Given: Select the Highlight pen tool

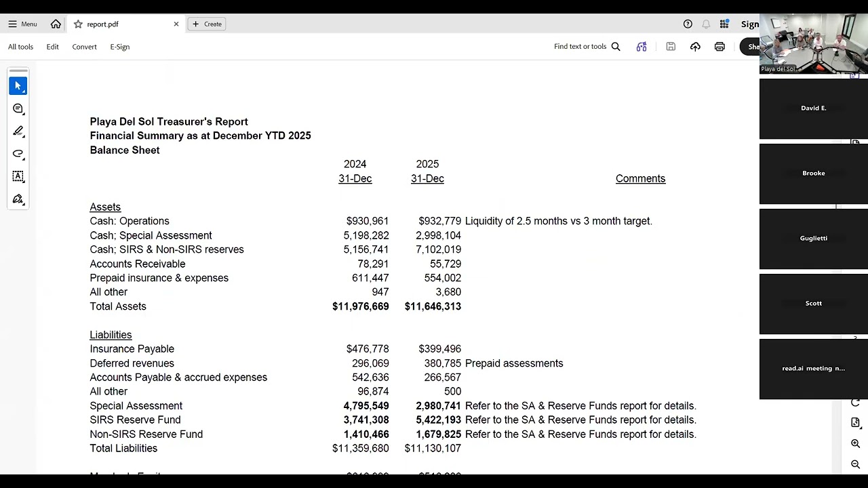Looking at the screenshot, I should tap(18, 131).
